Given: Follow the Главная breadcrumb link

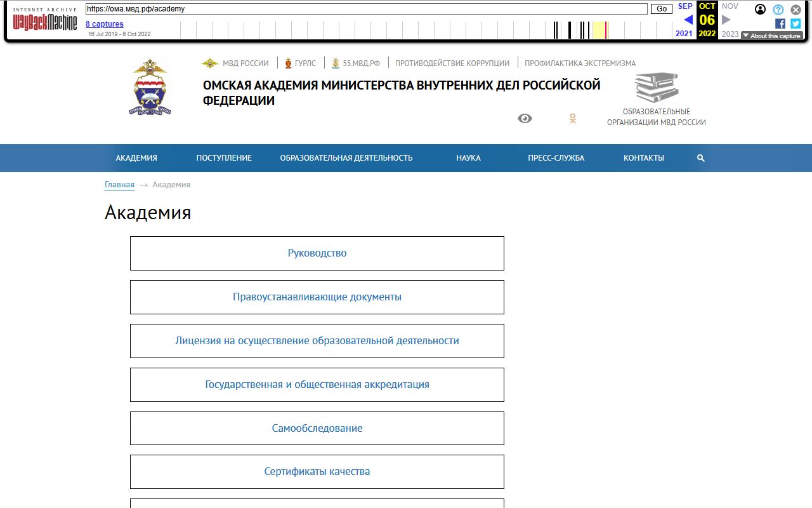Looking at the screenshot, I should coord(119,185).
